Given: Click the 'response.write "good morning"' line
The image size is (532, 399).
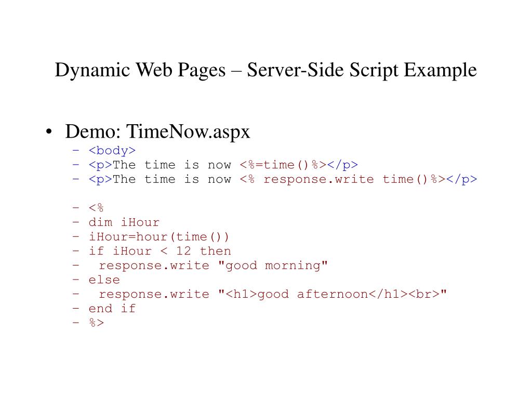Looking at the screenshot, I should [x=213, y=265].
